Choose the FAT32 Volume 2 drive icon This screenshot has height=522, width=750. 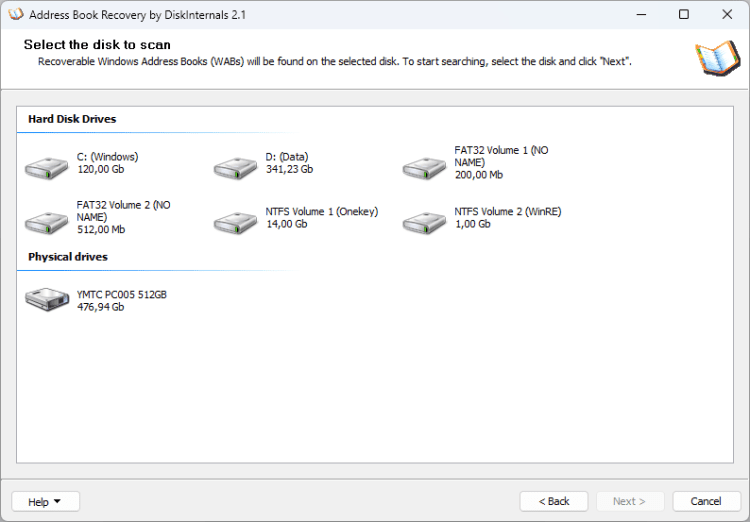pos(46,222)
